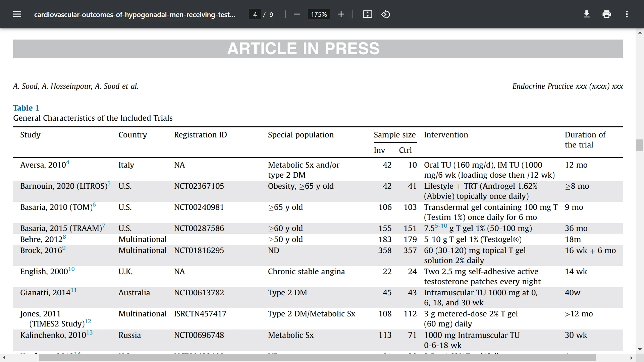644x362 pixels.
Task: Click the 358 sample size cell
Action: [x=385, y=250]
